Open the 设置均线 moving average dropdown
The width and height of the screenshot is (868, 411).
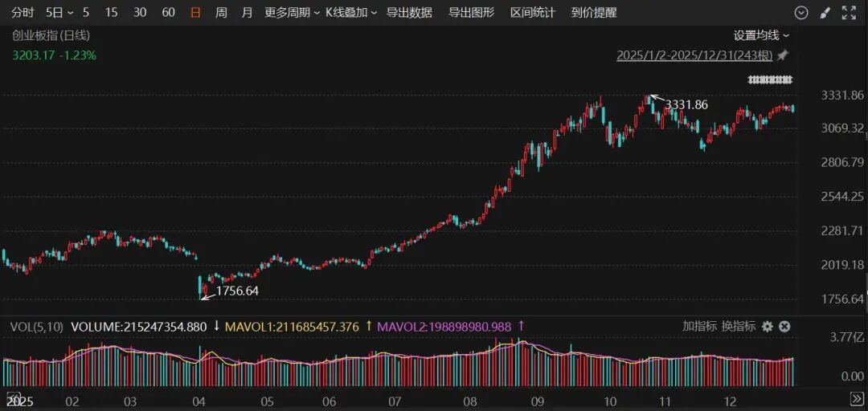761,35
